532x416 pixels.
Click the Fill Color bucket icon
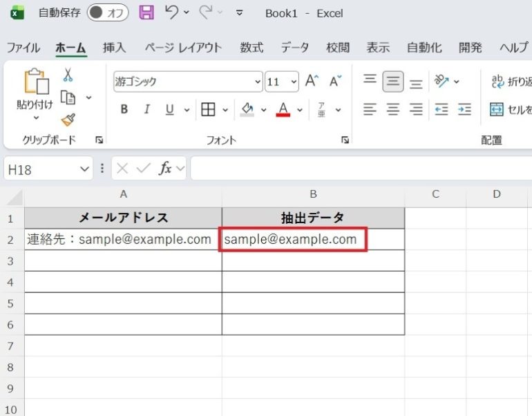point(247,110)
